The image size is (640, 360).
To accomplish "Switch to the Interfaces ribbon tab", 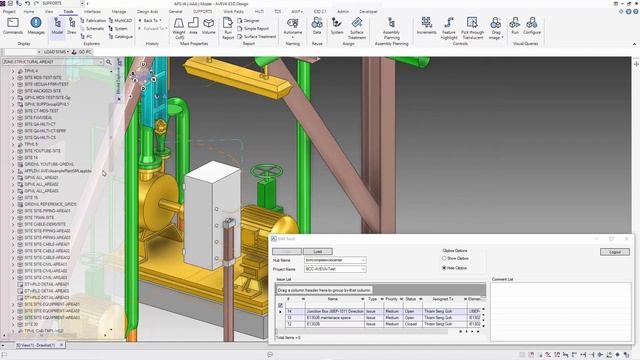I will pos(92,12).
